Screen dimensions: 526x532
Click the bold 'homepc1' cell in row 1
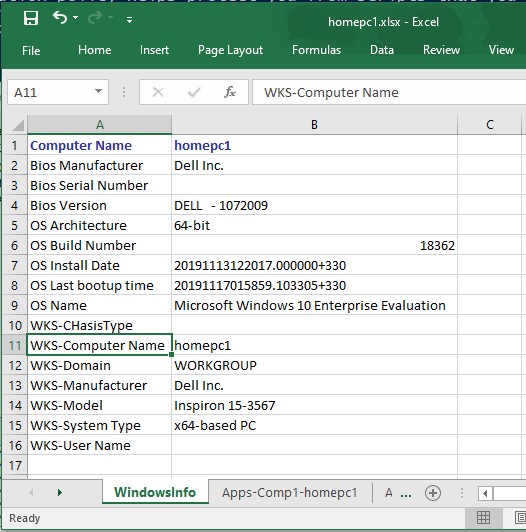[x=314, y=146]
